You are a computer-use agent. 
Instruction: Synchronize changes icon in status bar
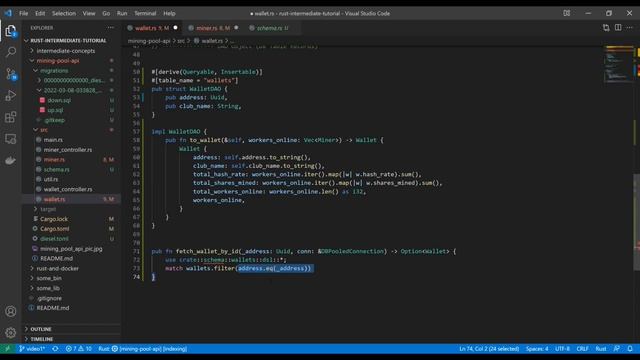55,349
